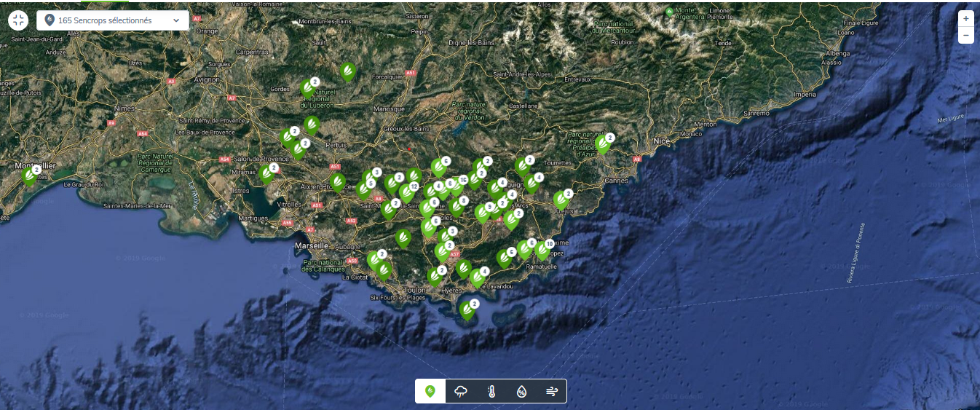Open the southernmost cluster below Hyères

467,310
